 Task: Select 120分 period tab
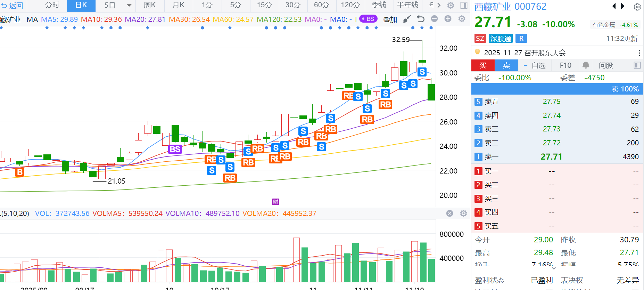point(350,5)
